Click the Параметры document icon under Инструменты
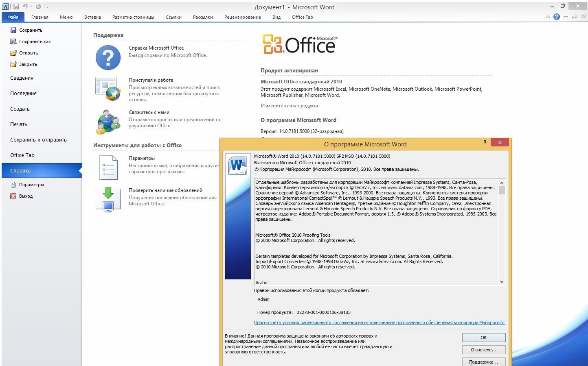The image size is (588, 366). coord(108,167)
